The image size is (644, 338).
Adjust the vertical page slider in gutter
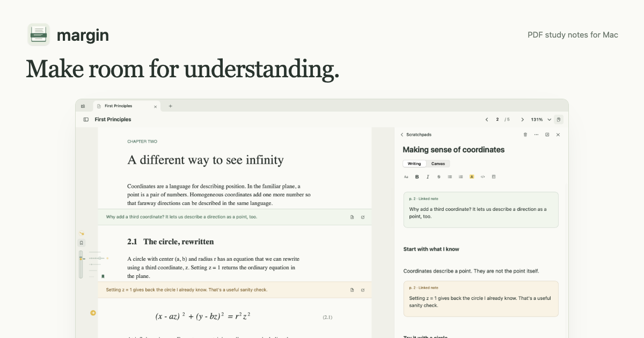[x=81, y=264]
